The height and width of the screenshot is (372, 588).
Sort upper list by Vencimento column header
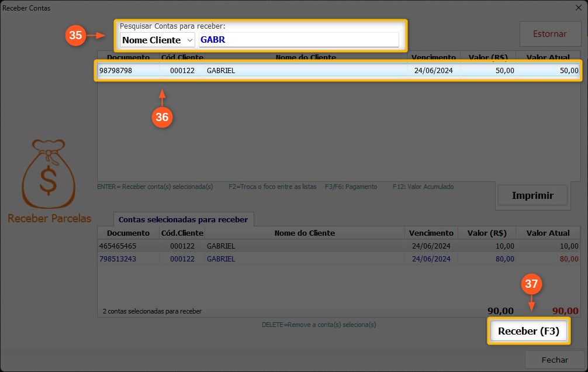(x=433, y=57)
